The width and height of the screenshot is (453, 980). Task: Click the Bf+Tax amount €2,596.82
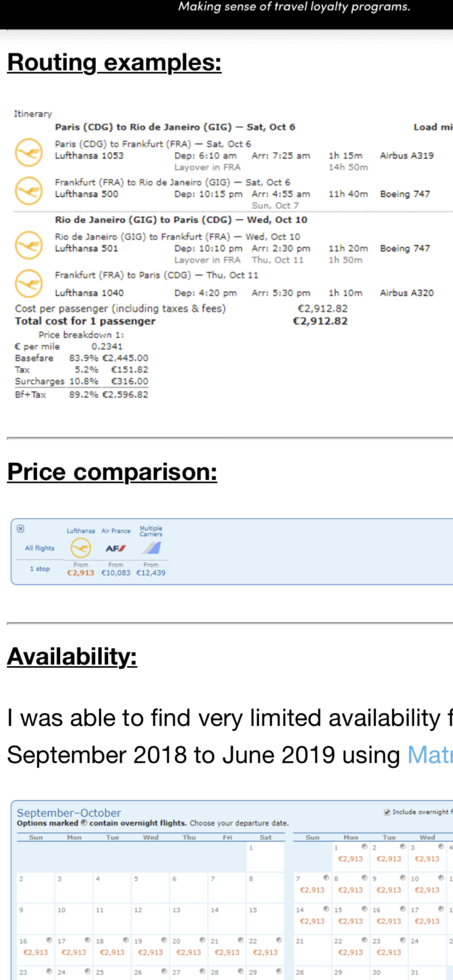pos(125,395)
